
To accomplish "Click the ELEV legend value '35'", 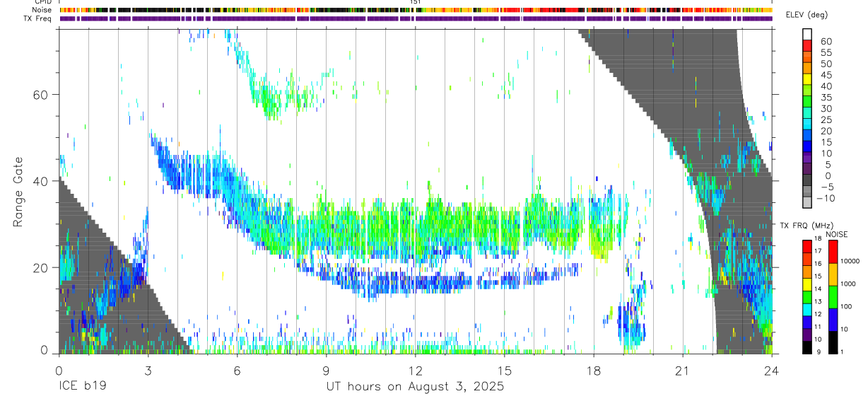I will click(826, 98).
